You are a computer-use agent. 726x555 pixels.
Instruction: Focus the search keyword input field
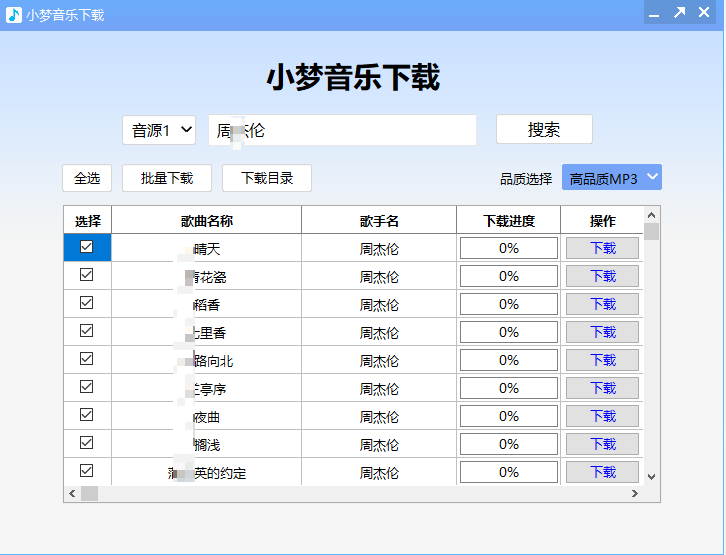[342, 130]
